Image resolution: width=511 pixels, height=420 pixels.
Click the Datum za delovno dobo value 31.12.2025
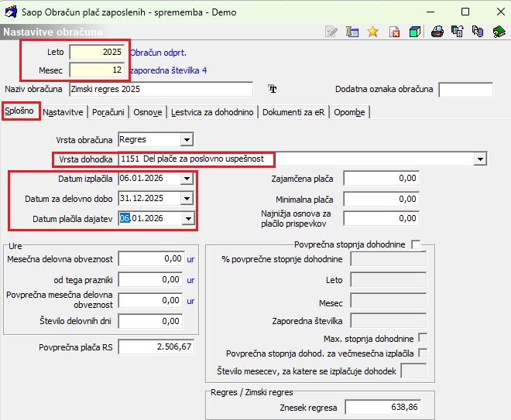click(142, 198)
